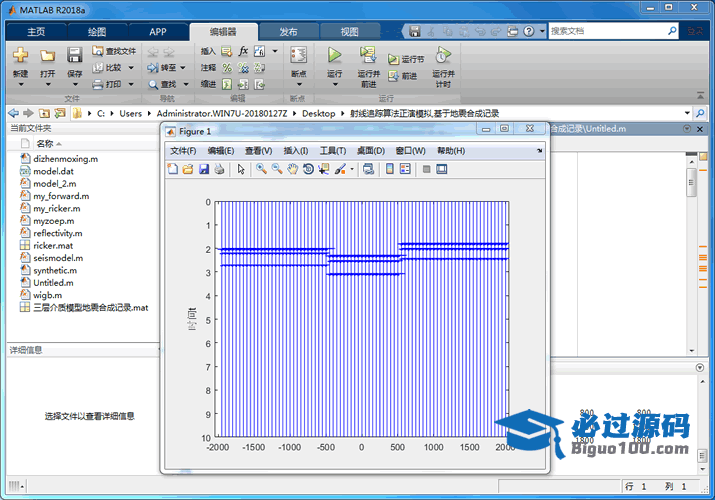Click Run and Advance (运行并前进)
This screenshot has height=500, width=715.
point(368,66)
